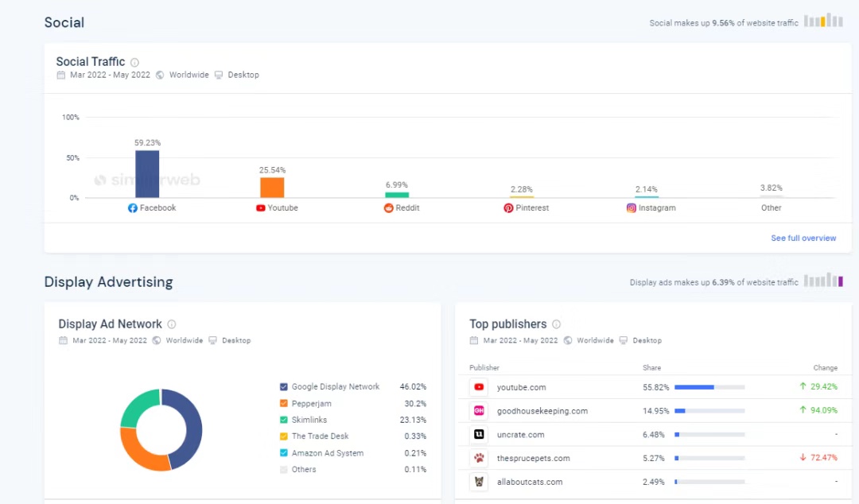Click the info icon beside Social Traffic
The height and width of the screenshot is (504, 859).
coord(134,62)
